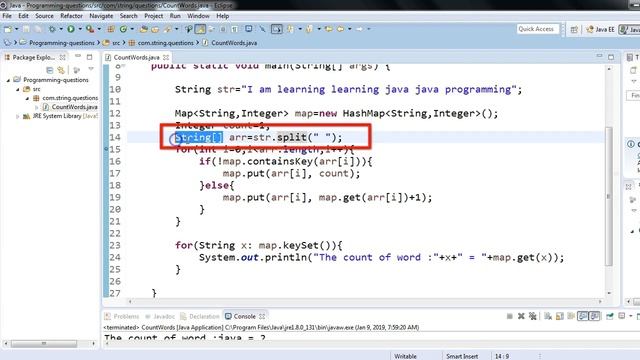Click the editor vertical scrollbar thumb
This screenshot has height=360, width=640.
(609, 196)
